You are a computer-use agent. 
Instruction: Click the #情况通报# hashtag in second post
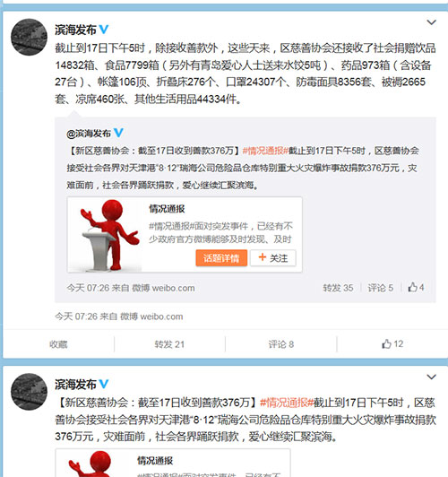coord(287,403)
